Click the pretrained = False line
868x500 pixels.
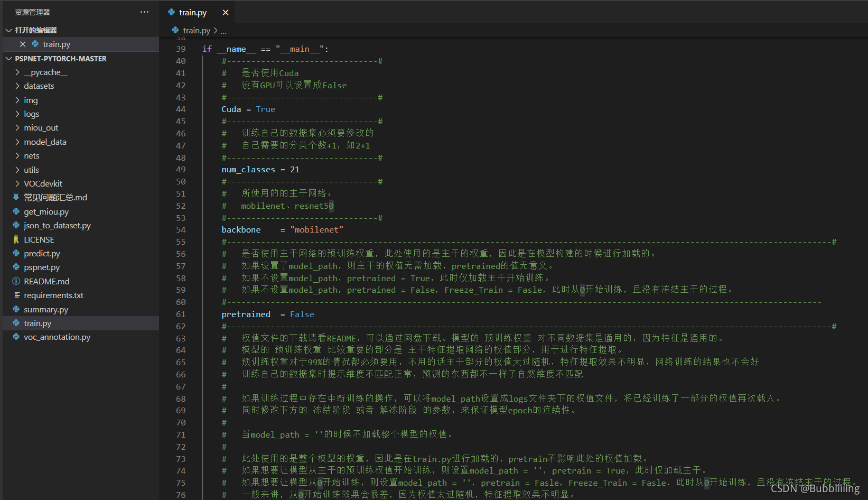(268, 314)
